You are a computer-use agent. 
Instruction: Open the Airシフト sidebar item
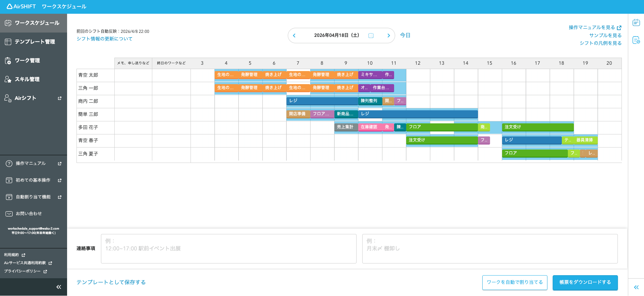pos(34,98)
